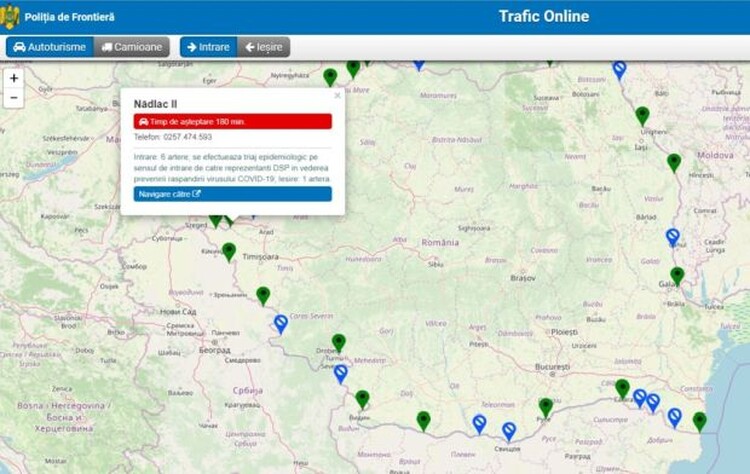Switch to Ieșire traffic direction
750x474 pixels.
264,47
